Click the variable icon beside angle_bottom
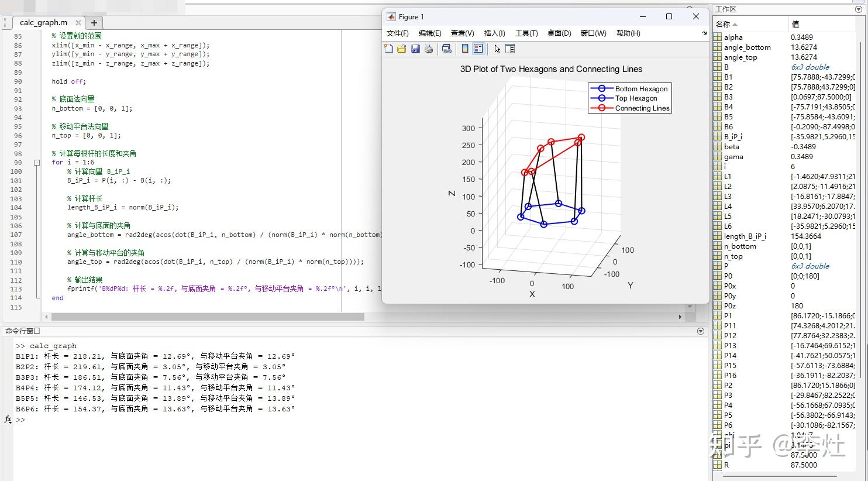Screen dimensions: 868x481 718,47
